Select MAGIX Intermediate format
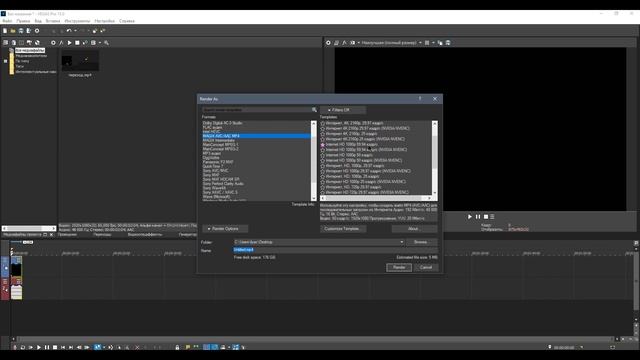 click(256, 140)
